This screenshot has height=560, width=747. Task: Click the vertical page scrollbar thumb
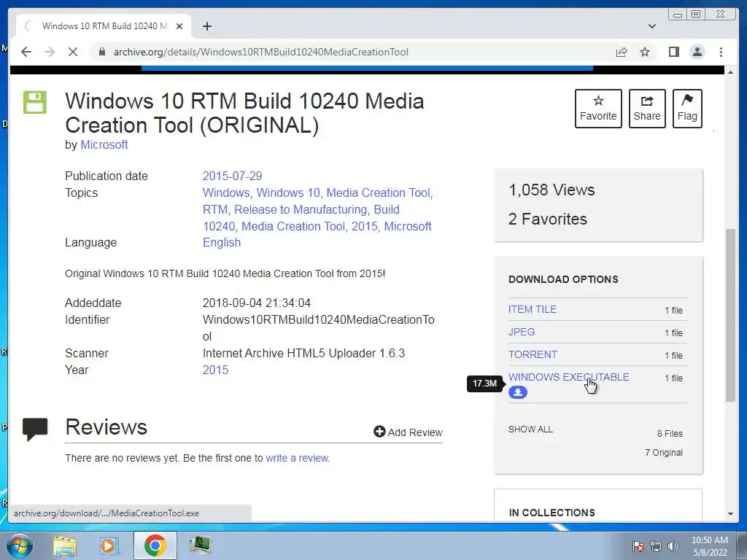tap(731, 315)
